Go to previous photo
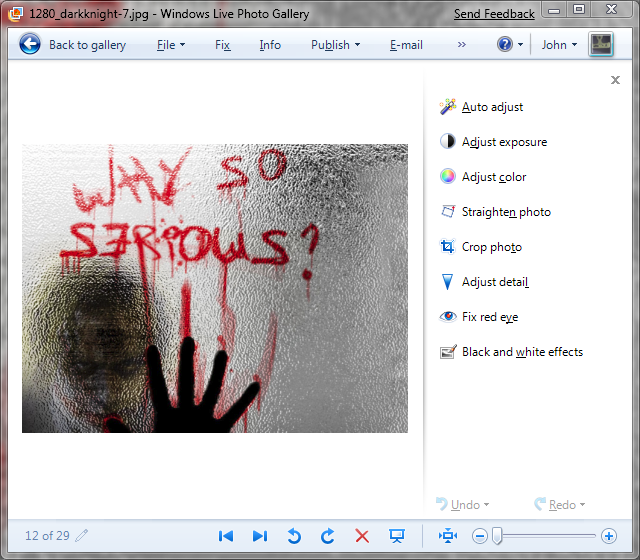The height and width of the screenshot is (560, 640). (x=226, y=536)
